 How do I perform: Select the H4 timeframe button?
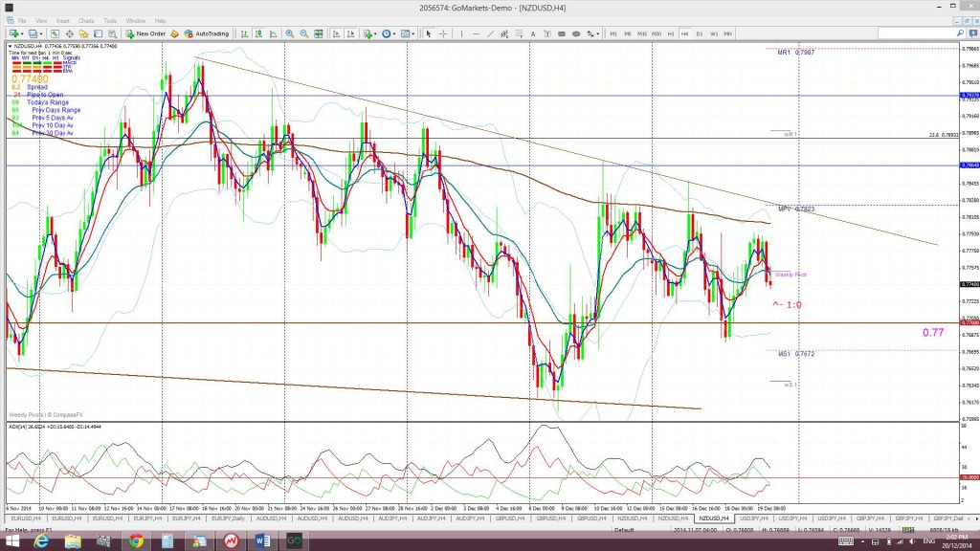pos(685,33)
